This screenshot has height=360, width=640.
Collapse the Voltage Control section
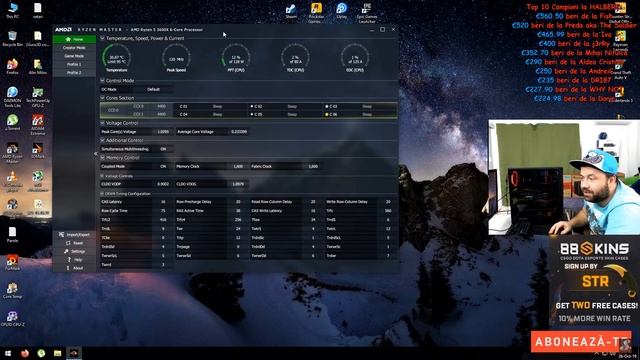click(x=102, y=123)
